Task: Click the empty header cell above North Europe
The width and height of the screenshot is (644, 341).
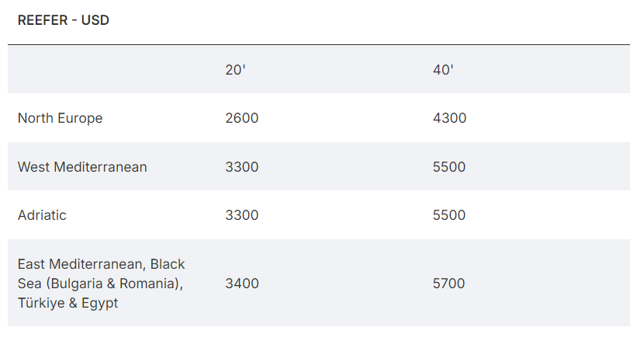Action: coord(111,69)
